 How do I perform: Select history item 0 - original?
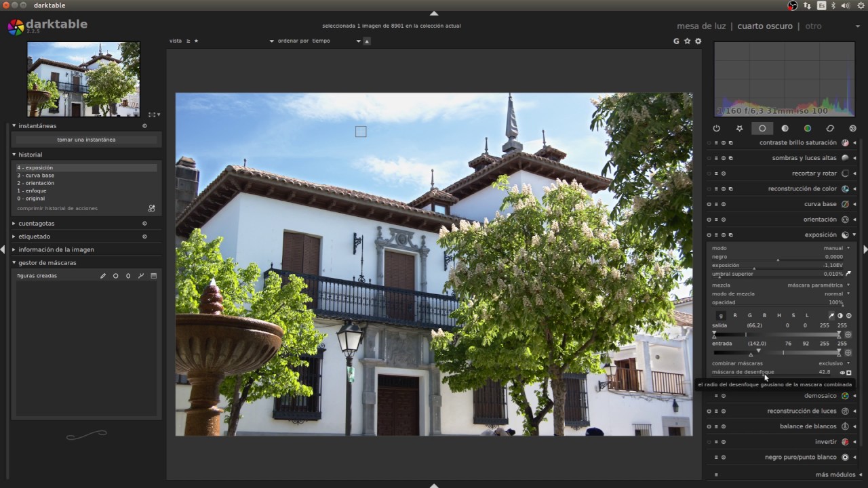click(x=86, y=199)
